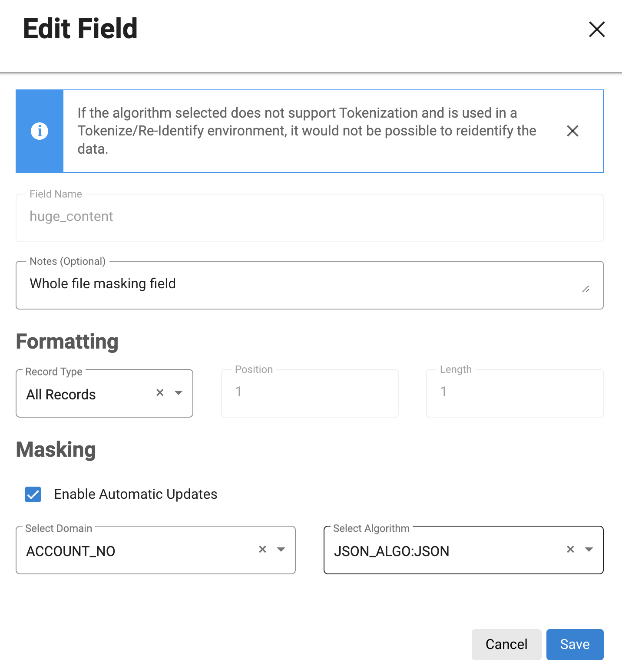Clear the Select Domain value
This screenshot has width=622, height=672.
click(x=262, y=549)
